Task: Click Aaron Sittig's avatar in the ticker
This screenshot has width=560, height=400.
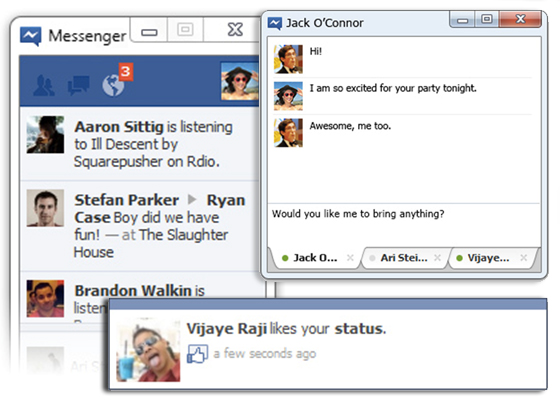Action: click(45, 134)
